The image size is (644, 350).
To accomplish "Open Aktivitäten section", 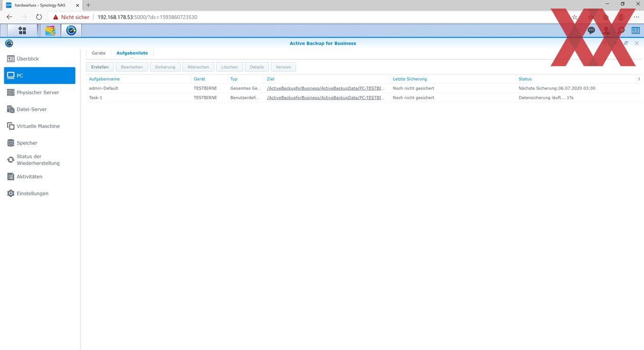I will point(40,177).
